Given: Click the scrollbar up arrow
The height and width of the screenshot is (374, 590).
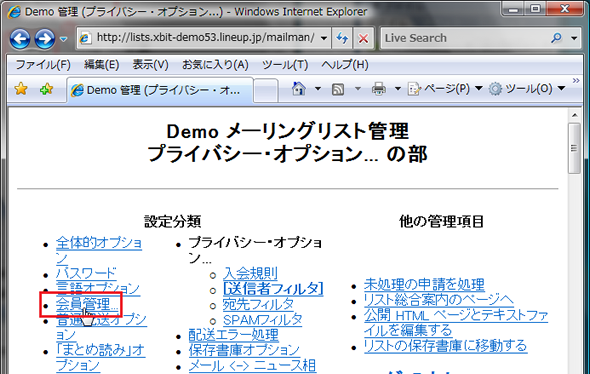Looking at the screenshot, I should coord(574,114).
